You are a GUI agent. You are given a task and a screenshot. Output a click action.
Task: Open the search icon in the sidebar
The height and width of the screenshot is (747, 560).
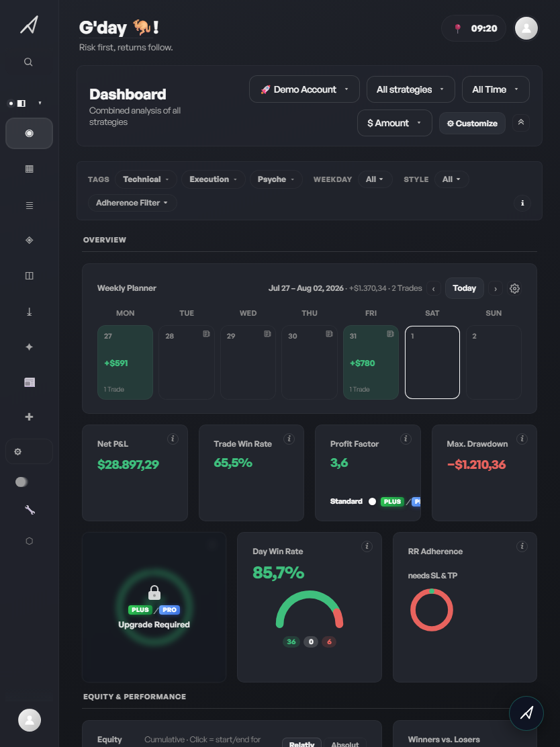tap(28, 62)
